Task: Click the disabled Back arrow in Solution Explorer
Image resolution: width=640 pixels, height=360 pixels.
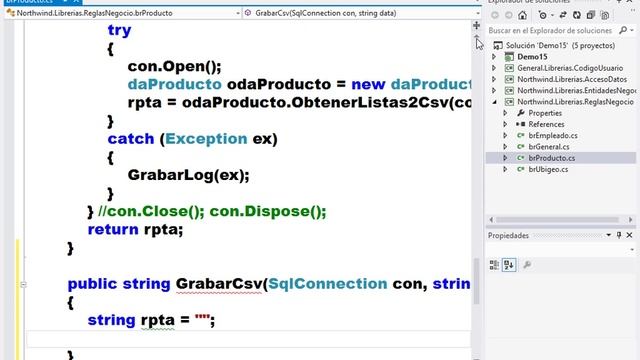Action: click(495, 16)
